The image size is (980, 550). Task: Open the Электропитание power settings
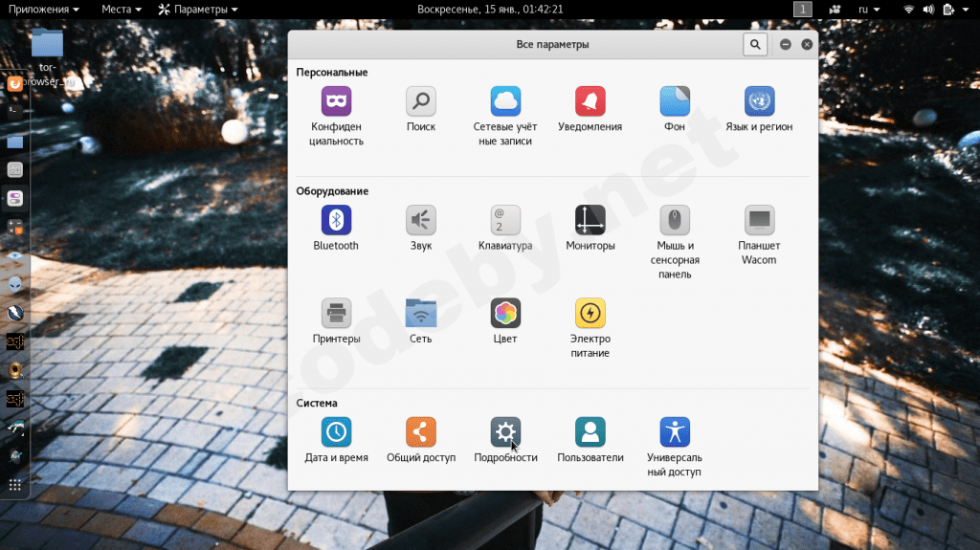(x=590, y=314)
